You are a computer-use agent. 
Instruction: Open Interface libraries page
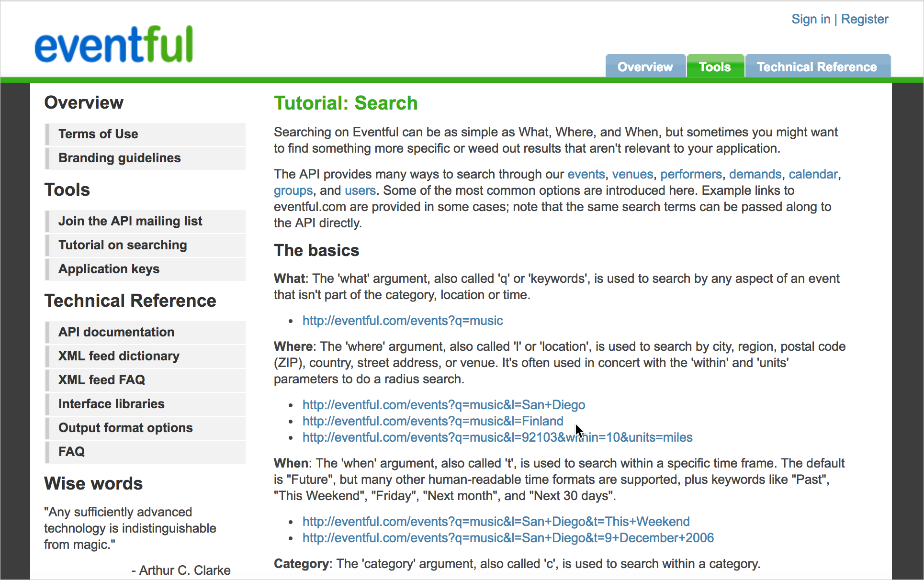point(112,403)
